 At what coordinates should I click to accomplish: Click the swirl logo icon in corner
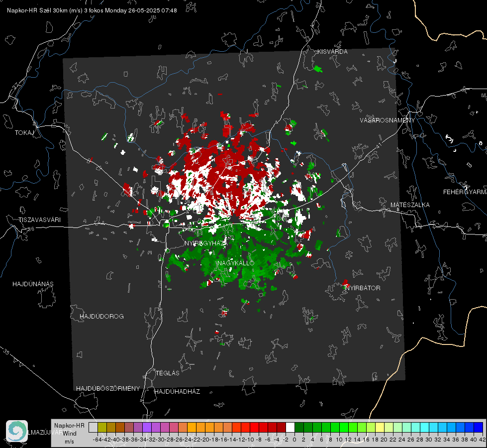[17, 431]
